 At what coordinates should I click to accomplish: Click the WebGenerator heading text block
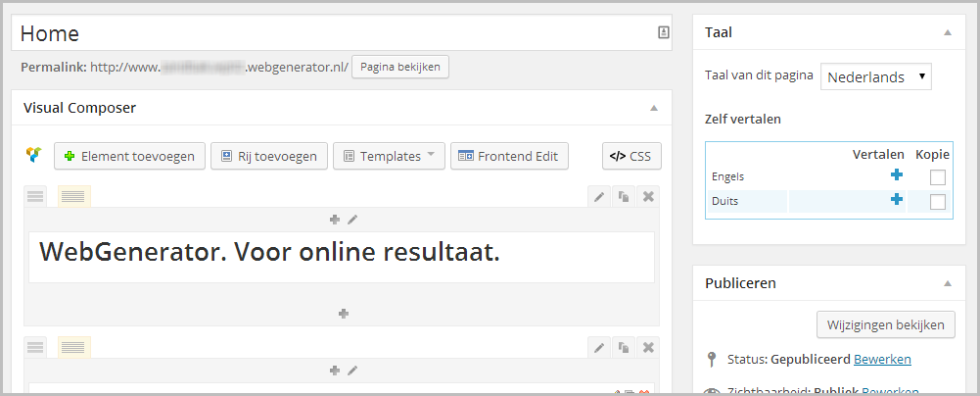coord(342,257)
